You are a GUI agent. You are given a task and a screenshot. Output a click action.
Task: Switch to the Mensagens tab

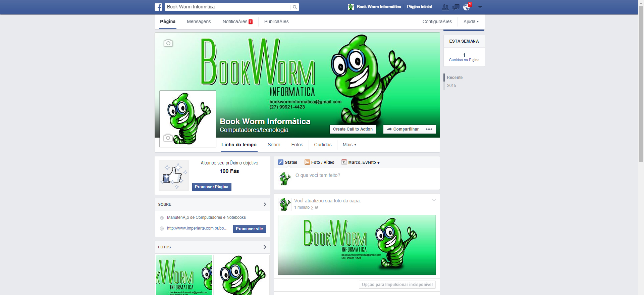pyautogui.click(x=199, y=21)
